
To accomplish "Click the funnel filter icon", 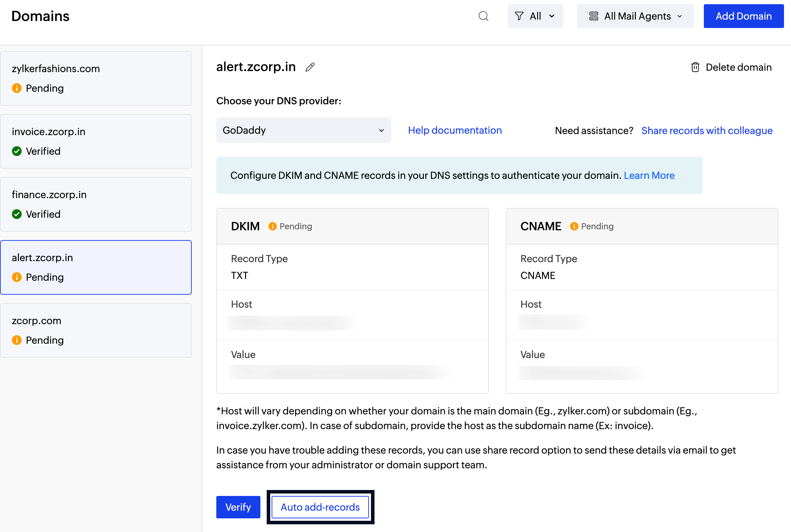I will click(519, 16).
